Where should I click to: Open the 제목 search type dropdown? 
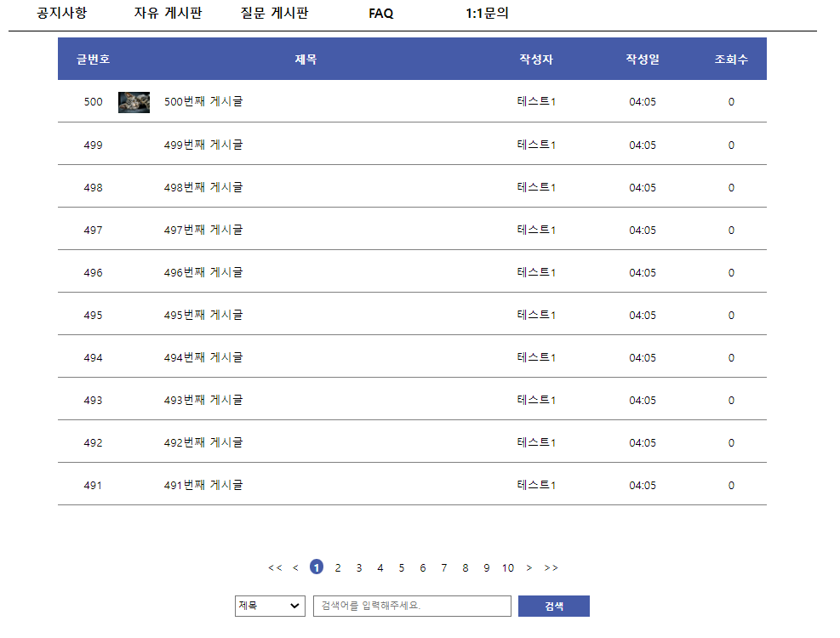click(x=270, y=606)
